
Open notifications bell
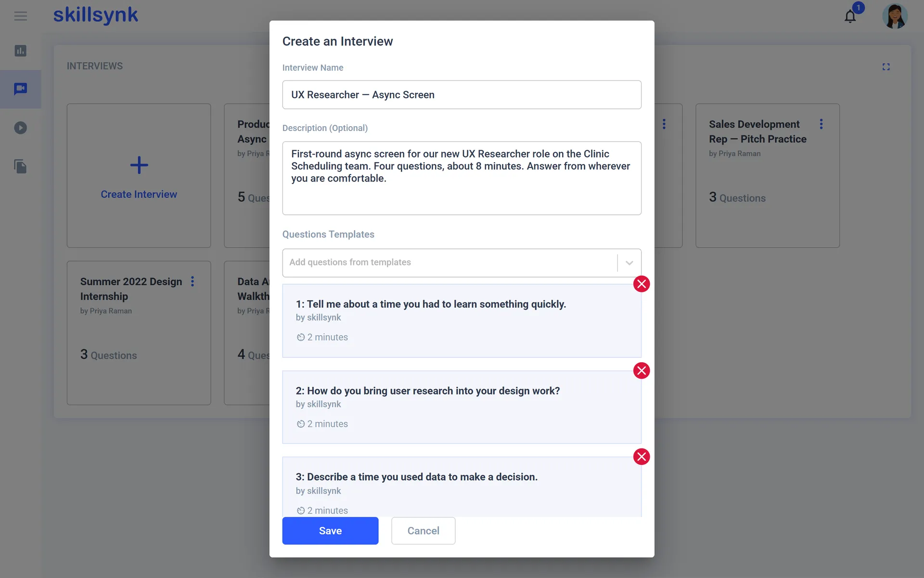pyautogui.click(x=850, y=16)
